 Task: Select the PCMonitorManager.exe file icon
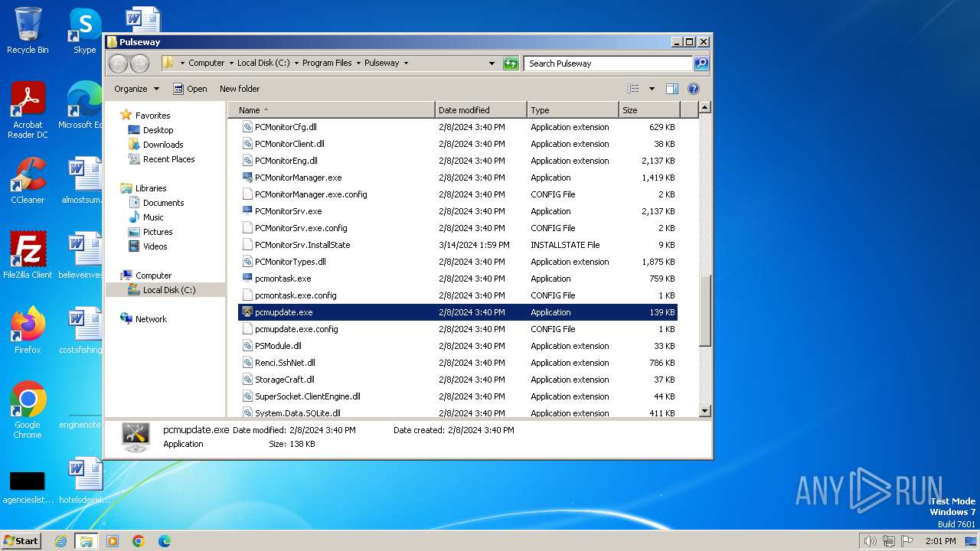point(247,178)
